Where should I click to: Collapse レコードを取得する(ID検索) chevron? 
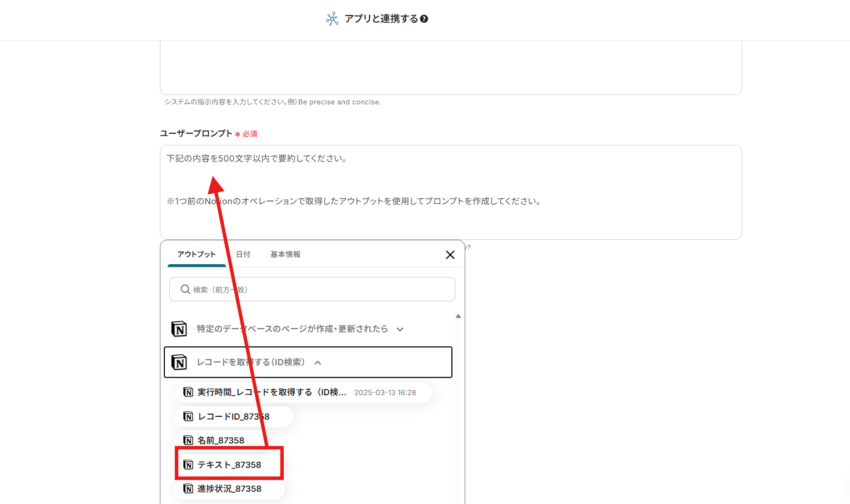[x=318, y=362]
